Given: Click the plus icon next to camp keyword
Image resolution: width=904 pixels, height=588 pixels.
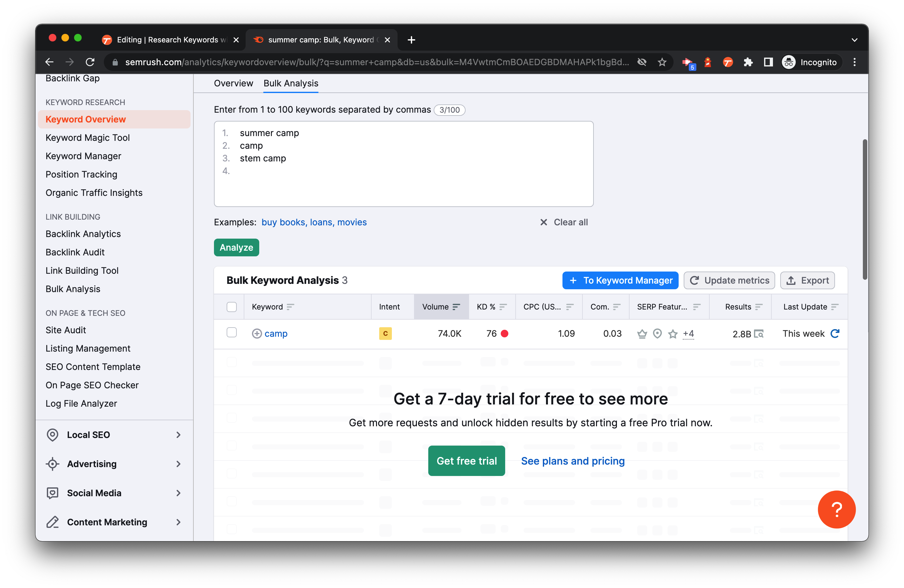Looking at the screenshot, I should [x=257, y=334].
